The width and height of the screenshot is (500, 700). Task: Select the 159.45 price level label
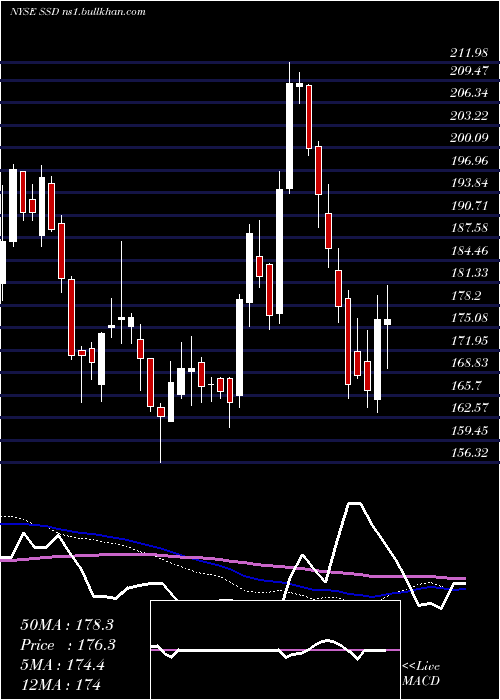tap(470, 430)
